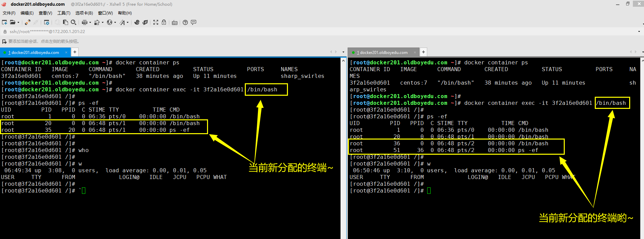Click the Find magnifier icon
Screen dimensions: 644x239
pos(74,22)
